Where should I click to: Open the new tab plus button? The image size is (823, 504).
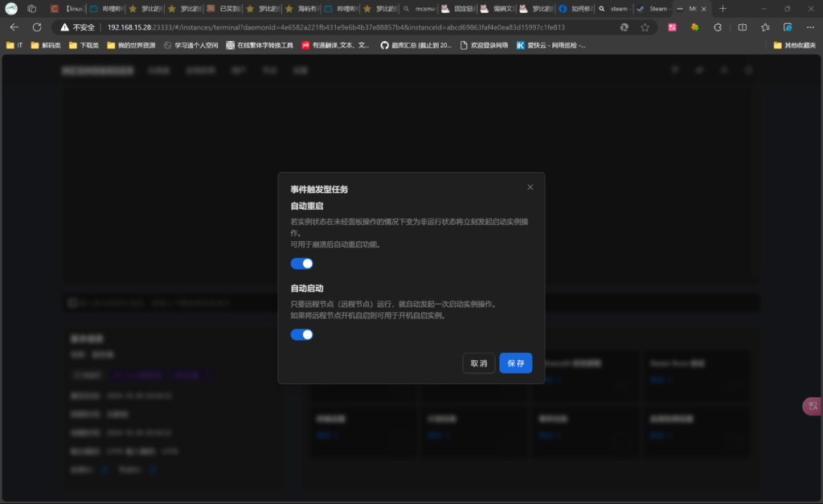[723, 8]
